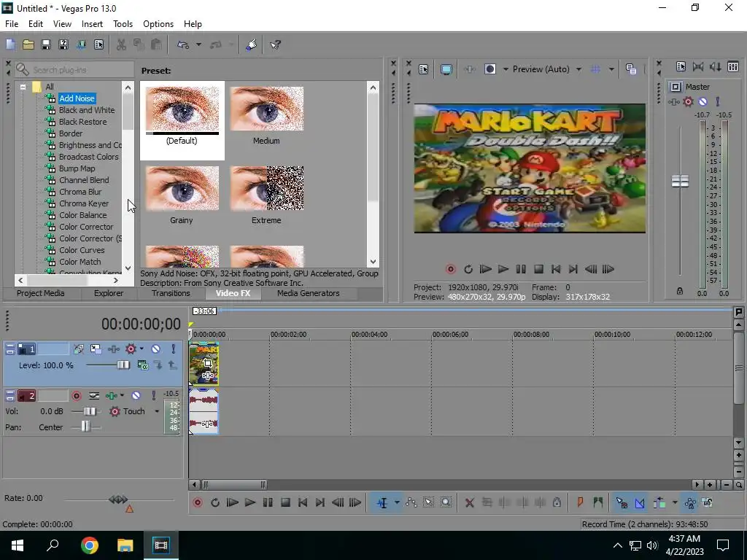Toggle Enable Snapping in timeline toolbar

tap(622, 502)
